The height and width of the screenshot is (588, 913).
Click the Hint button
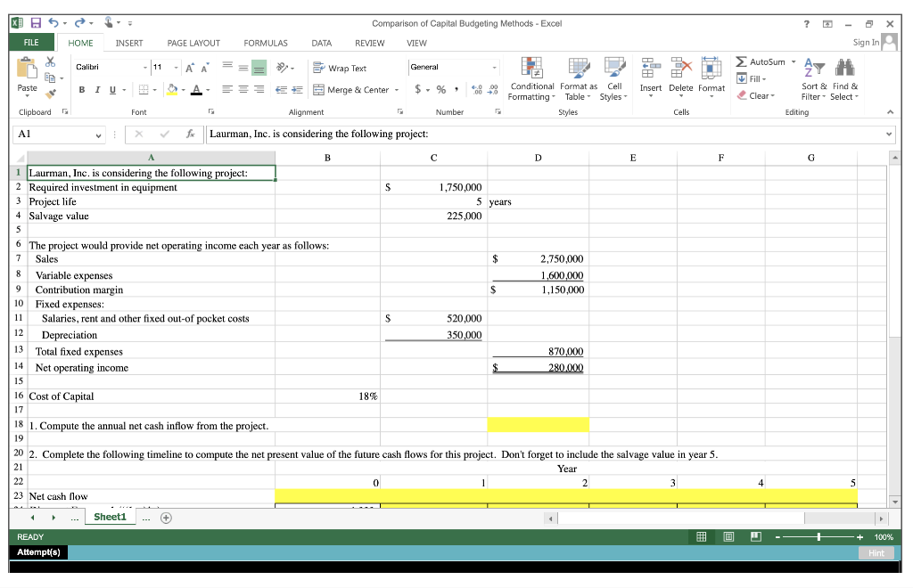click(x=875, y=552)
